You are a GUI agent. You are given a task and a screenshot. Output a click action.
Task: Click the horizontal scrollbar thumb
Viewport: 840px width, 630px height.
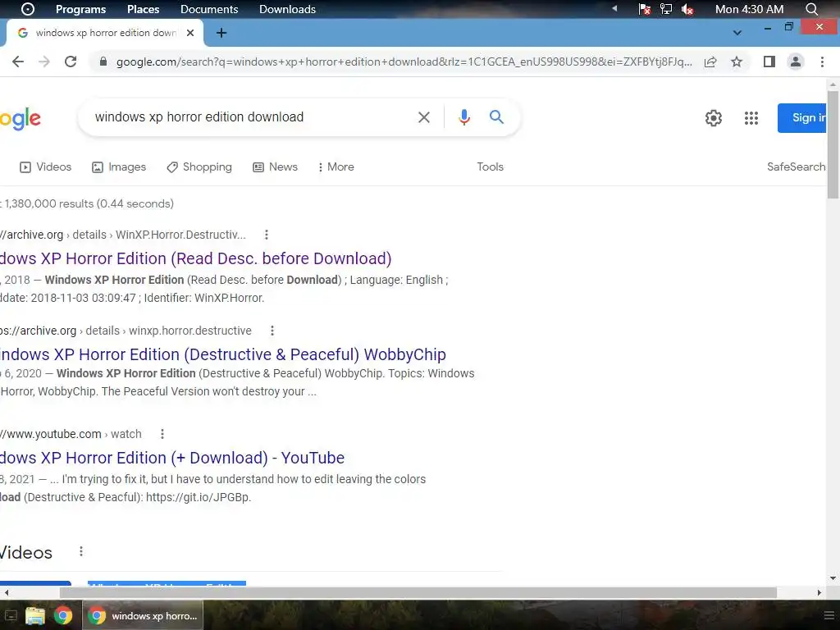point(418,592)
